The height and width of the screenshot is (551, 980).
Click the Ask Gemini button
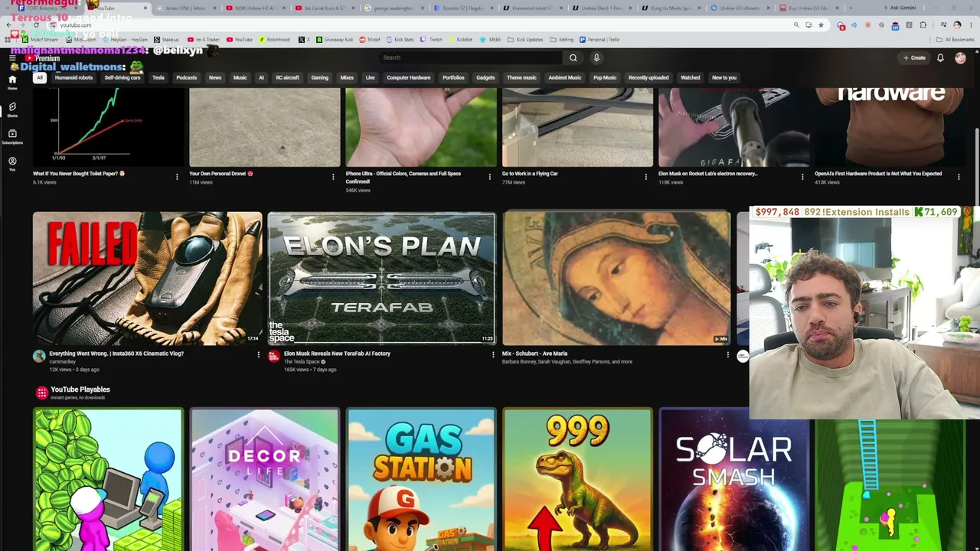901,8
